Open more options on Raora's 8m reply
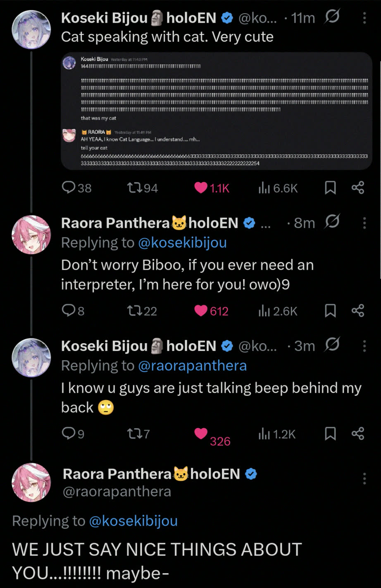 click(x=364, y=223)
